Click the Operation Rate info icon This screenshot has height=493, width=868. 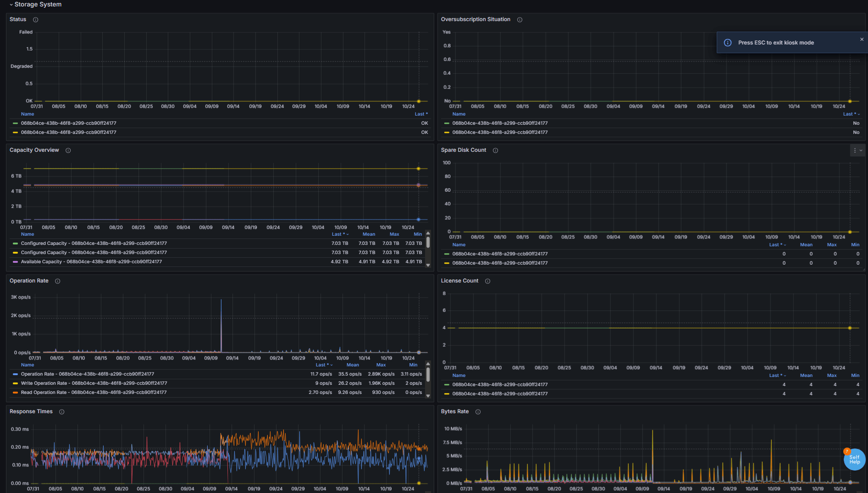click(x=57, y=281)
